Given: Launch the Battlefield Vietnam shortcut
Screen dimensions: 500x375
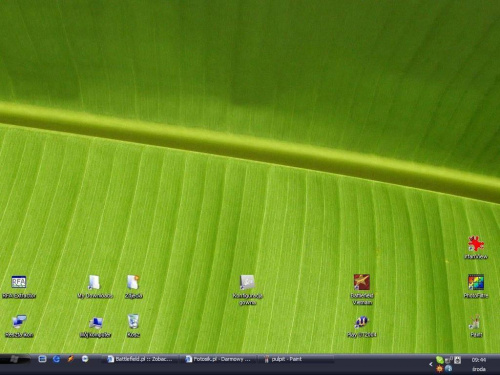Looking at the screenshot, I should click(x=362, y=289).
